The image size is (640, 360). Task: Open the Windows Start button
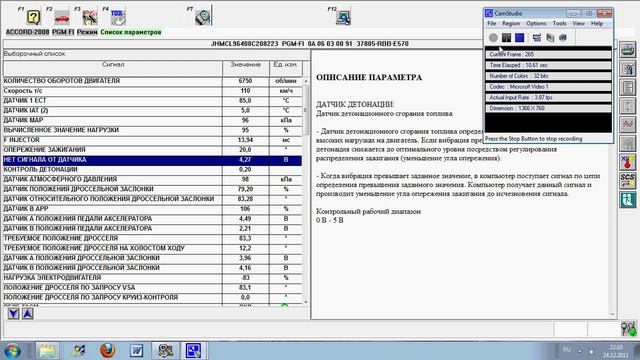click(12, 351)
